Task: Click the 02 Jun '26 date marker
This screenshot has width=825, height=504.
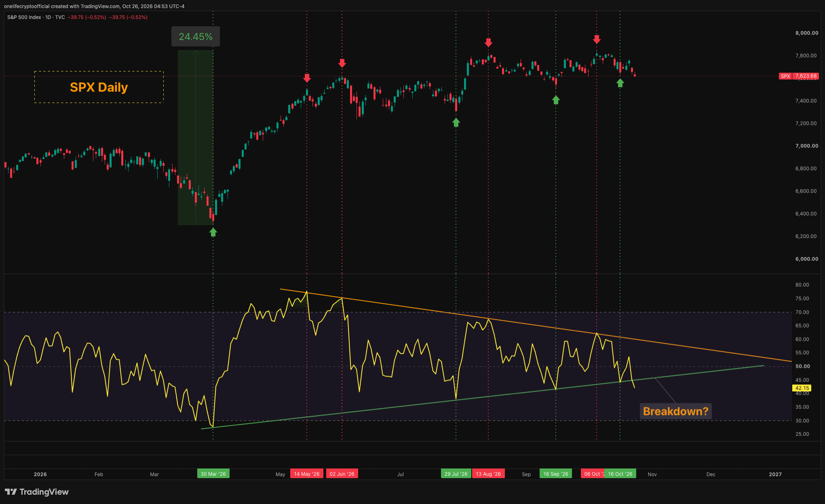Action: click(342, 474)
